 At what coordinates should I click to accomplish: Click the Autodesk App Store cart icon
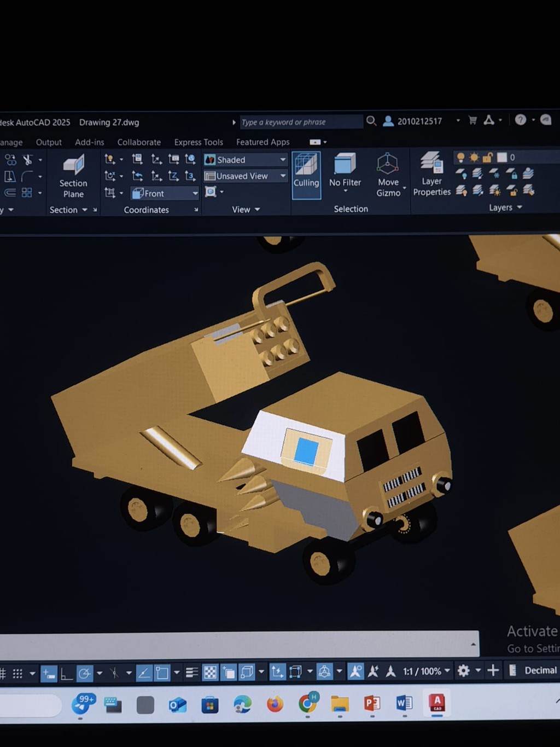pyautogui.click(x=472, y=120)
